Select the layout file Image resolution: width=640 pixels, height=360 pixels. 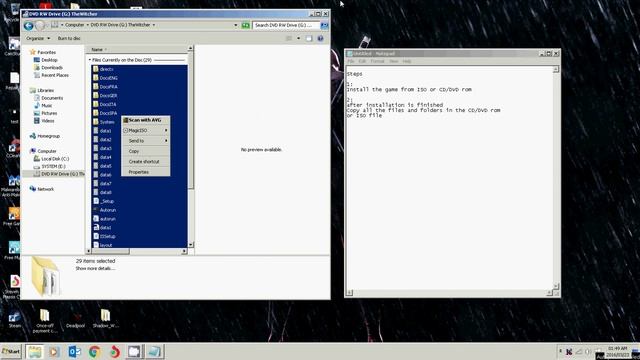pyautogui.click(x=102, y=245)
